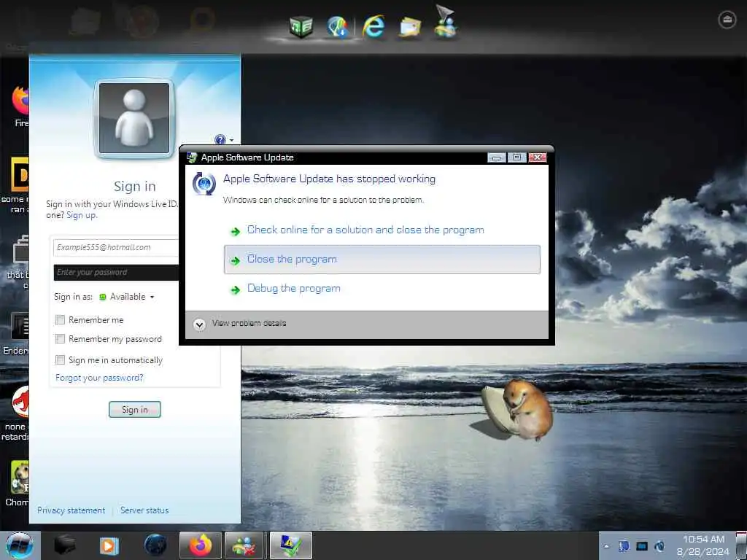This screenshot has height=560, width=747.
Task: Open the Privacy statement link
Action: [x=71, y=510]
